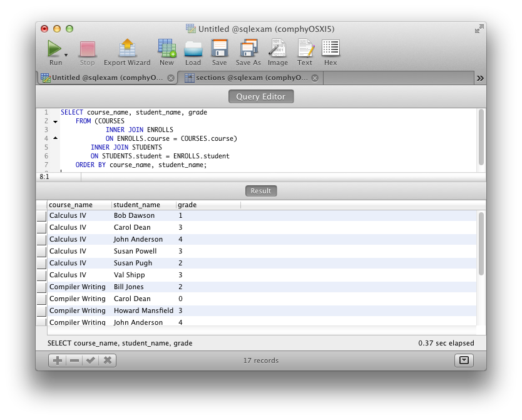Select the Calculus IV John Anderson row marker
Screen dimensions: 522x420
point(41,240)
